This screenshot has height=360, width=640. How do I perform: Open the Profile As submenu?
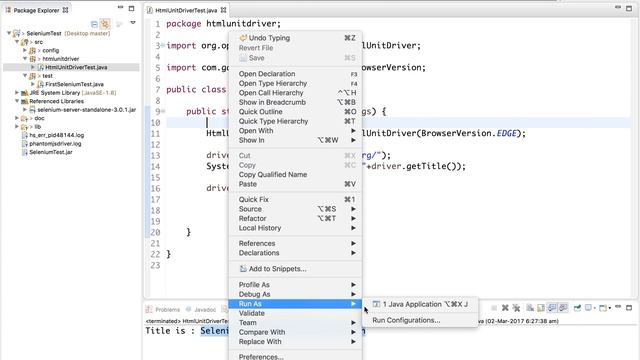pyautogui.click(x=296, y=284)
